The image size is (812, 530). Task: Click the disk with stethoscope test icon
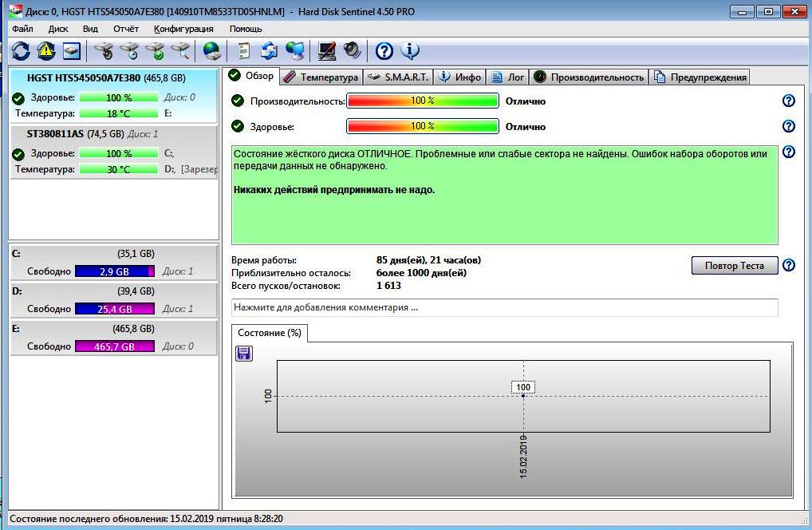pyautogui.click(x=104, y=51)
